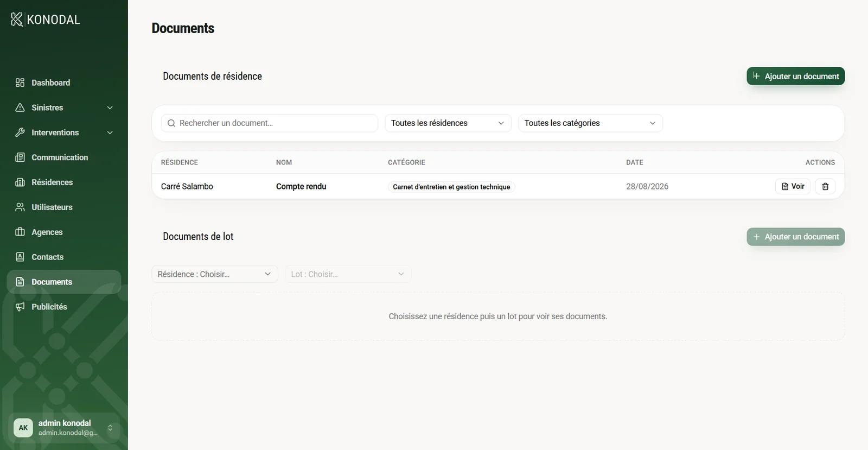Delete the Compte rendu document via trash icon
The image size is (868, 450).
[x=825, y=186]
